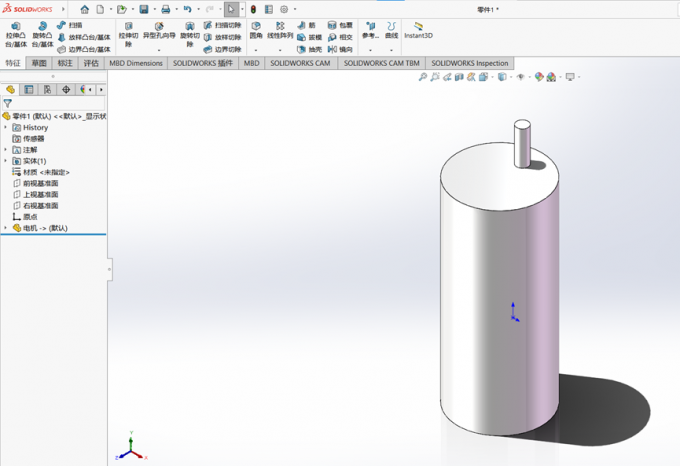
Task: Expand the 电机 -> (默认) tree node
Action: click(6, 228)
